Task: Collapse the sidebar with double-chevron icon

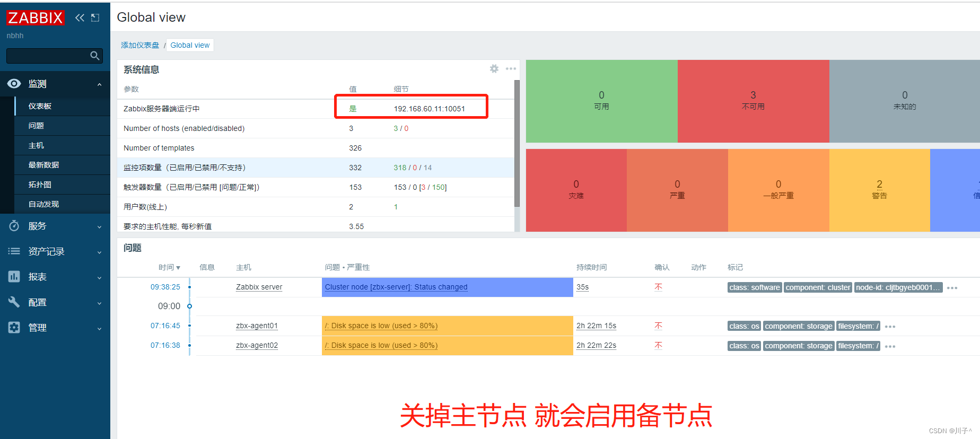Action: pyautogui.click(x=80, y=17)
